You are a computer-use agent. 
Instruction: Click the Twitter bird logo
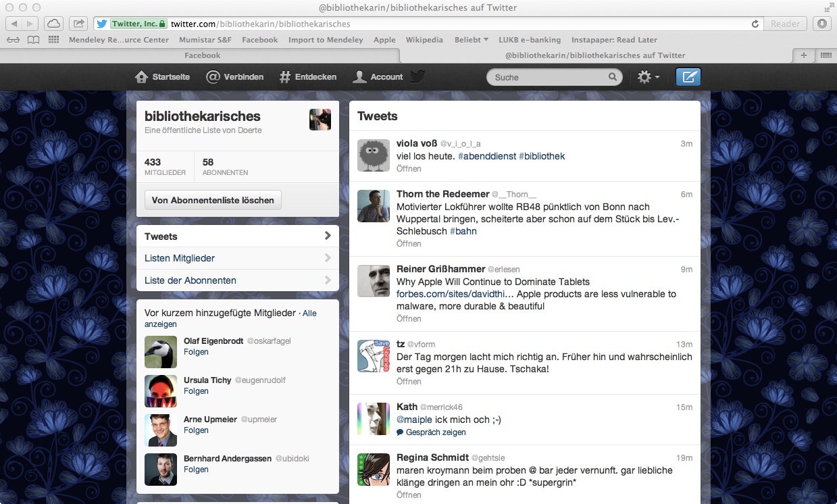click(417, 76)
